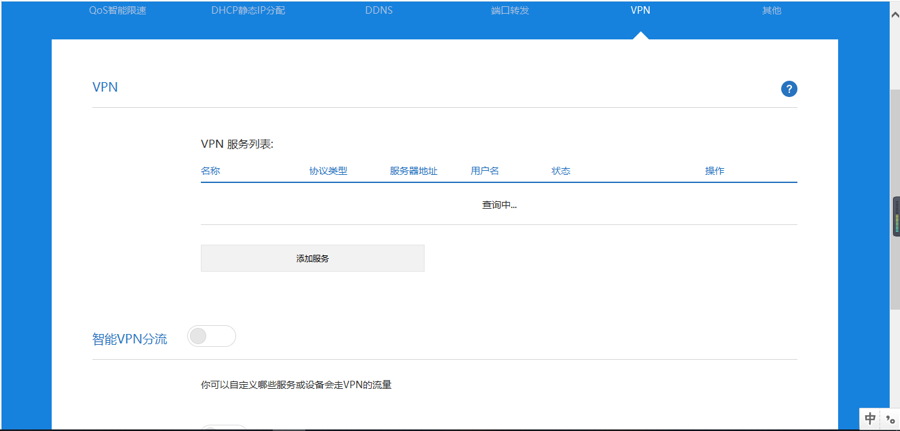The image size is (900, 431).
Task: Open the QoS智能限速 tab
Action: 117,10
